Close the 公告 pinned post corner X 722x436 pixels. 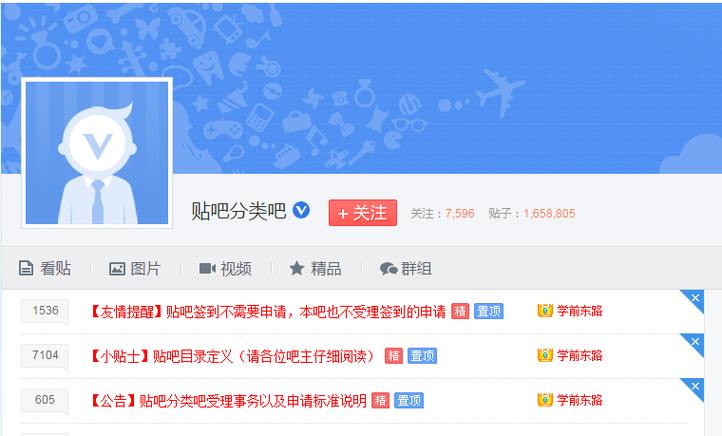[x=695, y=386]
